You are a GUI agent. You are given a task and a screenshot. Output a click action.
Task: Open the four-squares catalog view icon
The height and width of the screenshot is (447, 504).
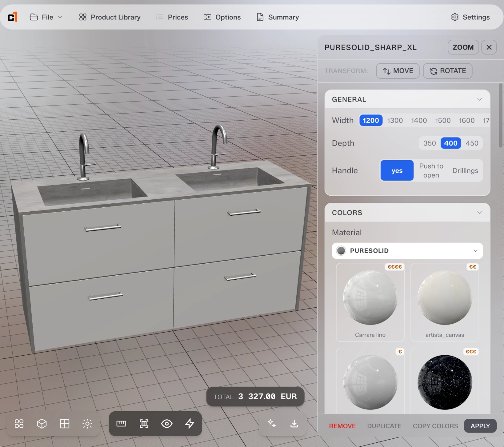tap(19, 424)
